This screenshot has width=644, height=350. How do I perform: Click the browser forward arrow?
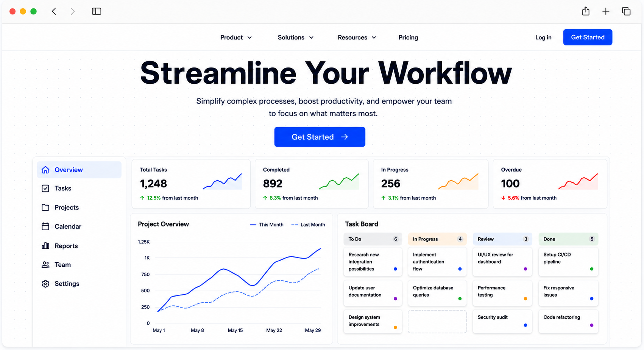tap(73, 11)
